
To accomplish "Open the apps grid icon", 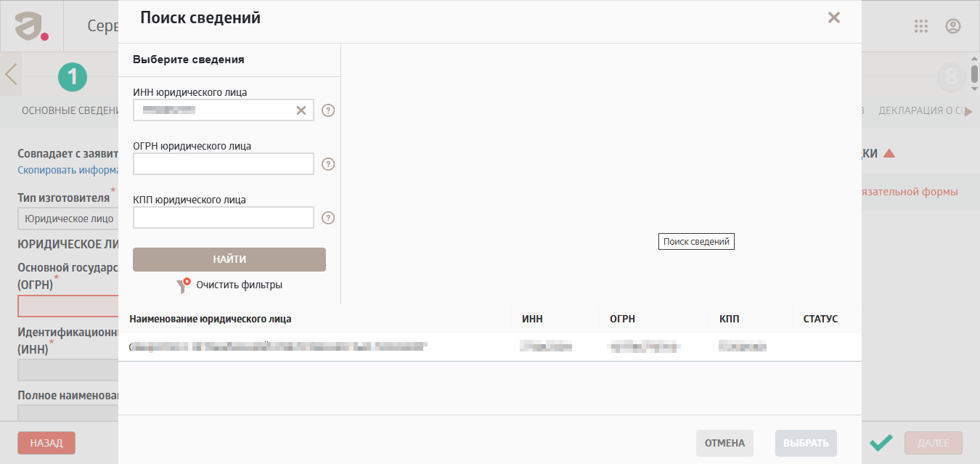I will tap(921, 26).
